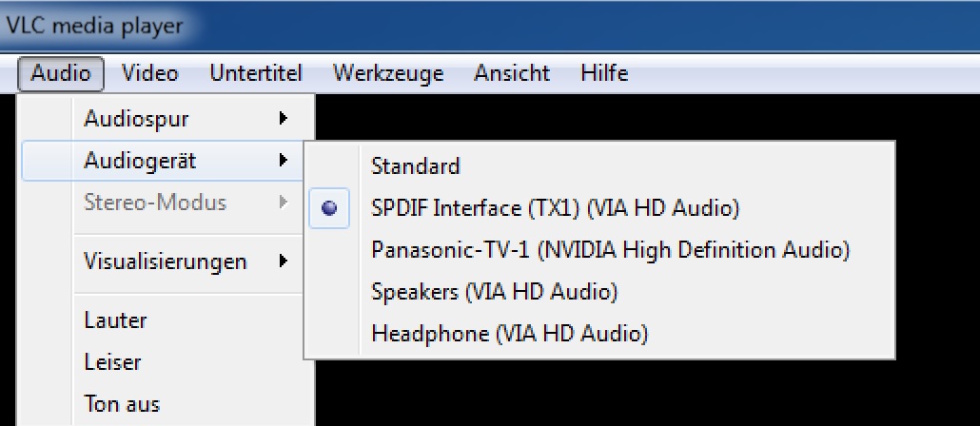Click the selected SPDIF Interface radio bullet
Viewport: 980px width, 426px height.
(x=329, y=208)
